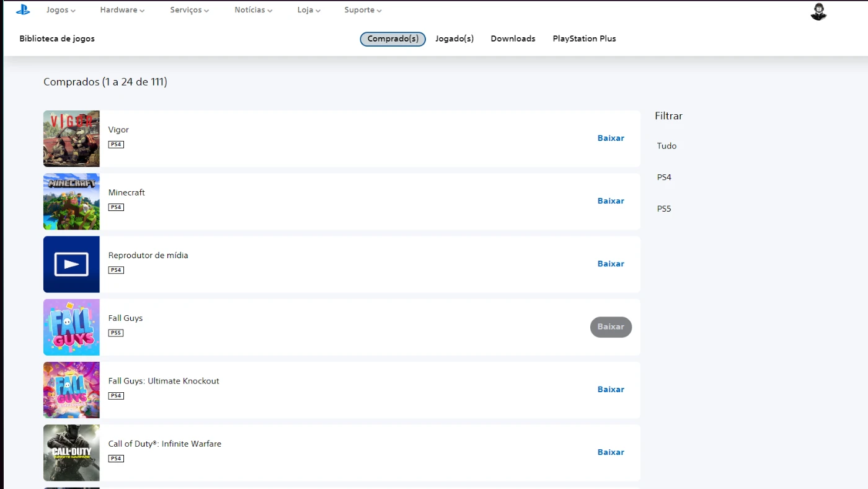Expand the Jogos dropdown menu
This screenshot has height=489, width=868.
point(61,10)
